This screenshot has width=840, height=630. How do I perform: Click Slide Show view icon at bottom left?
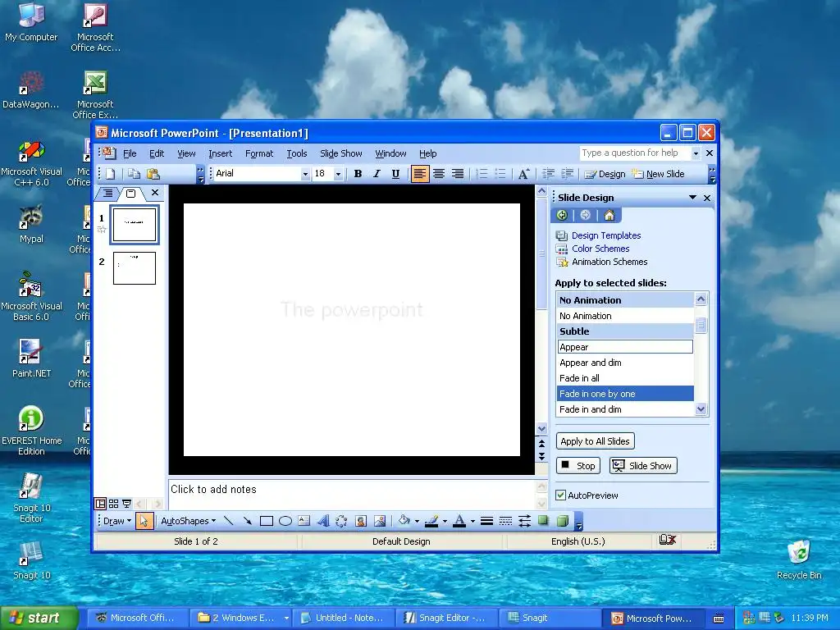[x=127, y=504]
